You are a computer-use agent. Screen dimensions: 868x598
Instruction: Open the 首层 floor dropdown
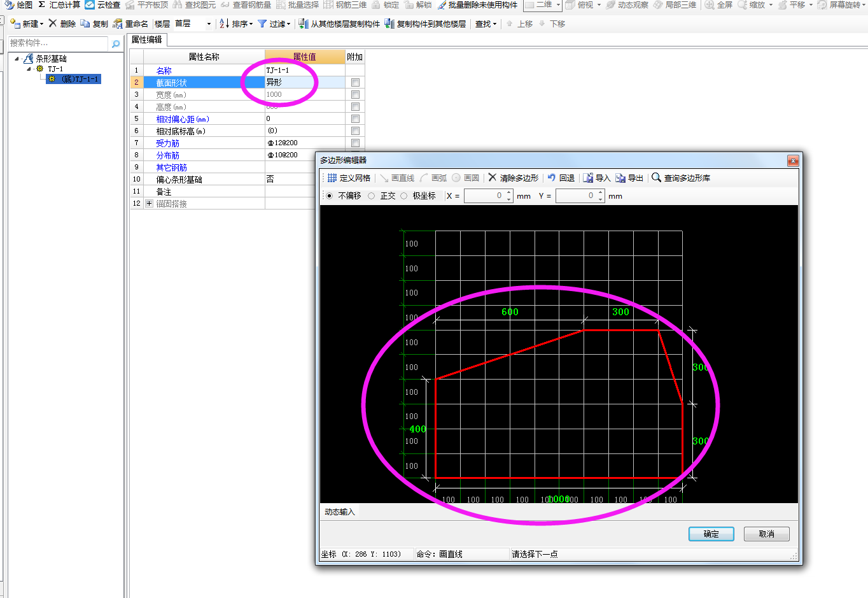pos(209,24)
